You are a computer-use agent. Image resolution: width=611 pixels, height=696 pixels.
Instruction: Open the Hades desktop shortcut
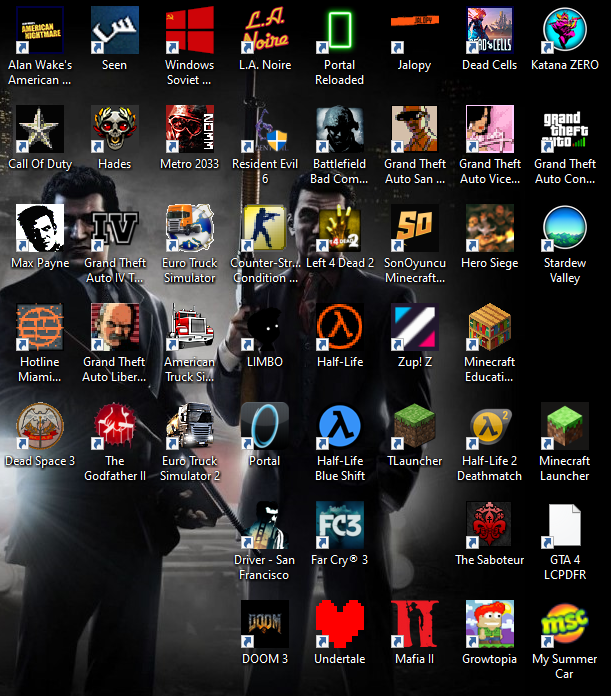pyautogui.click(x=114, y=130)
